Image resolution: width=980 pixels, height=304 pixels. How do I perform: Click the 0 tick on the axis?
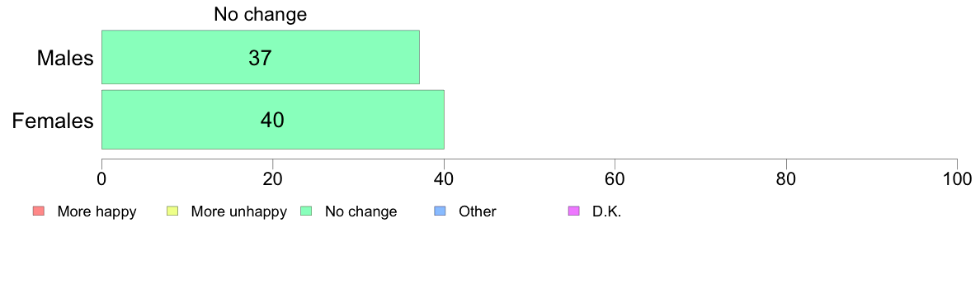101,178
